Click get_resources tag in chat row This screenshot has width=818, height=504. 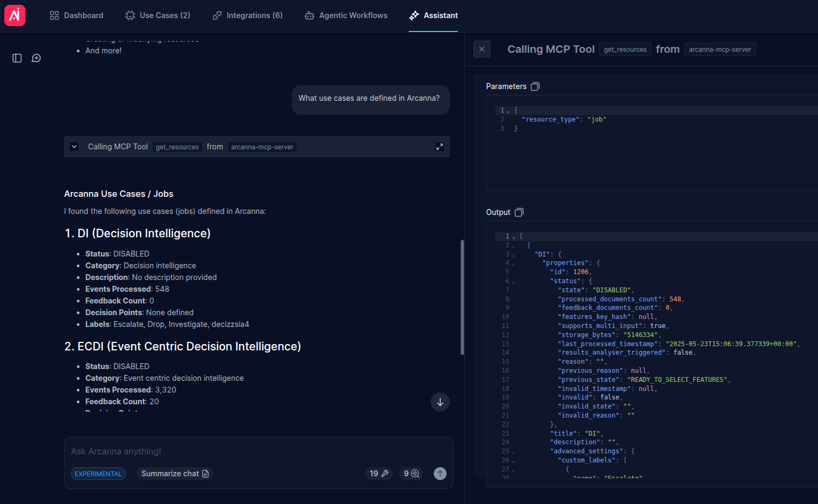pos(177,147)
